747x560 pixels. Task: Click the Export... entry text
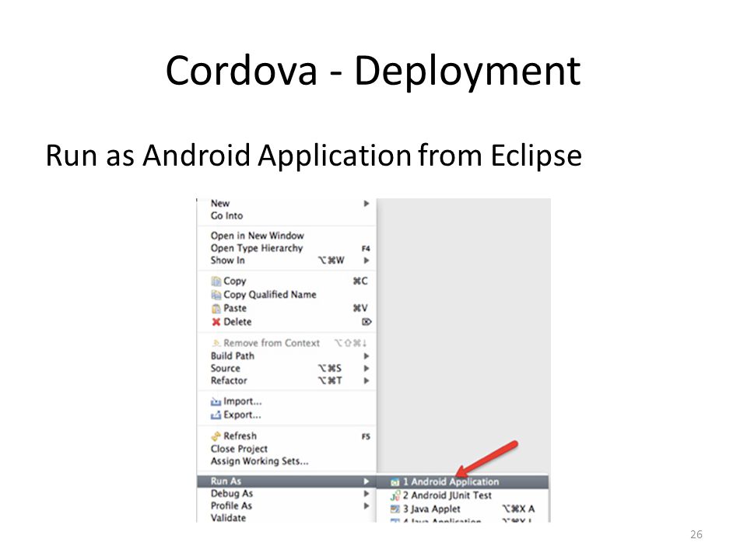point(242,415)
